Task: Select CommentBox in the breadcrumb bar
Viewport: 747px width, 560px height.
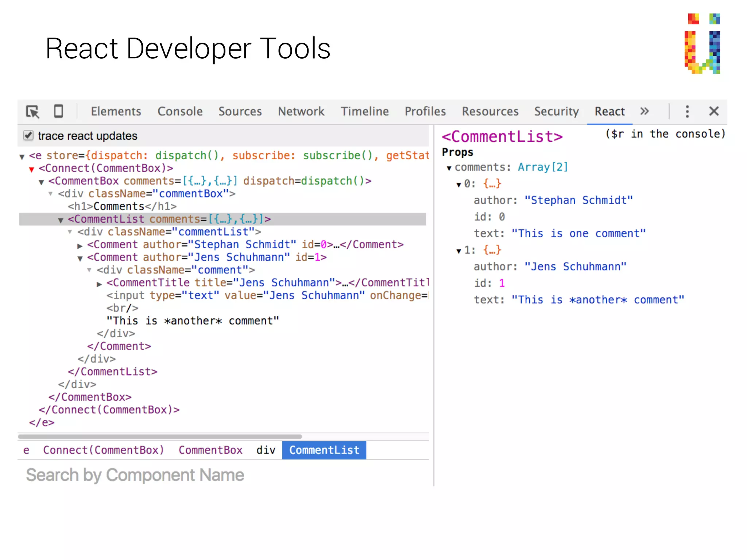Action: [x=210, y=450]
